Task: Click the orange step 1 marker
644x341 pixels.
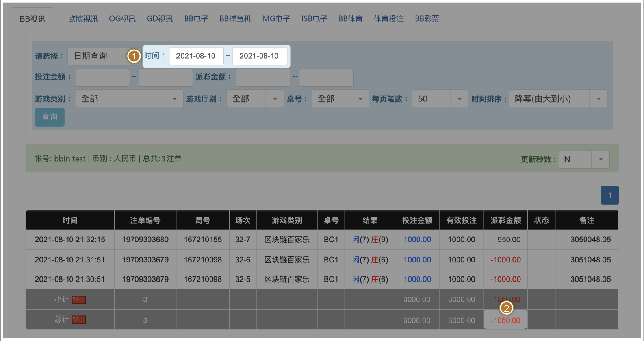Action: (x=134, y=56)
